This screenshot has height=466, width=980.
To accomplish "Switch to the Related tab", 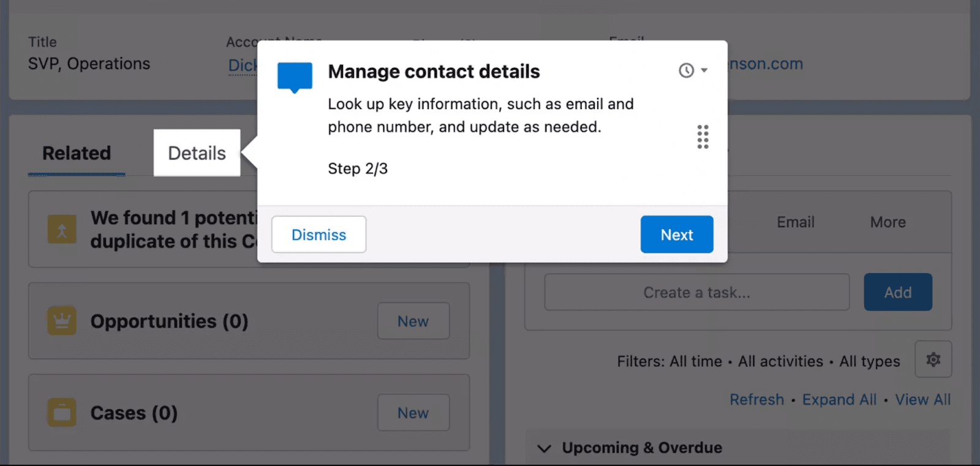I will tap(76, 152).
